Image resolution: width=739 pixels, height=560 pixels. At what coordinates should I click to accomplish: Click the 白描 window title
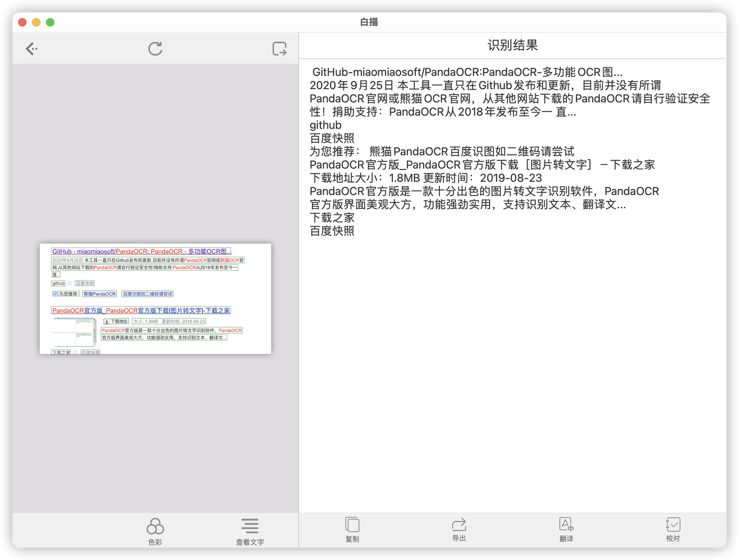(369, 22)
